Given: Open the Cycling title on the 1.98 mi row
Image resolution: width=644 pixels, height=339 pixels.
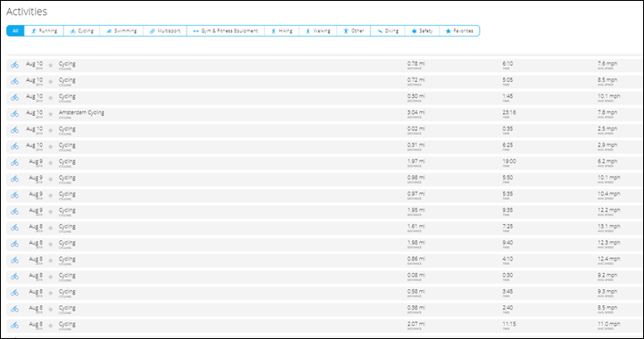Looking at the screenshot, I should coord(67,243).
